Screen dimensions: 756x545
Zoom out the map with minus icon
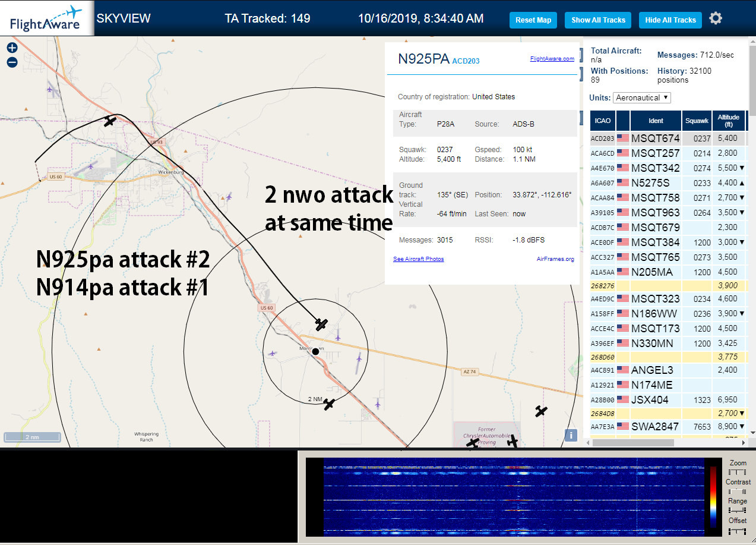(12, 62)
